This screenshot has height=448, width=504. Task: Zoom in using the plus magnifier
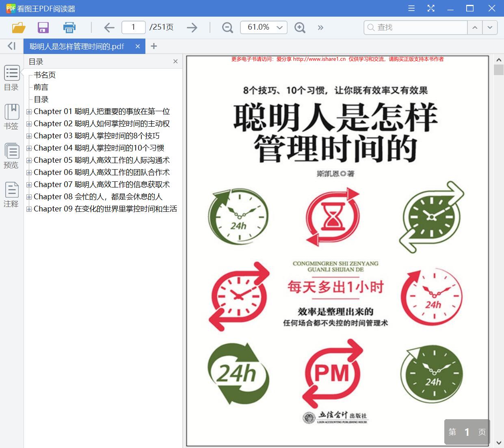300,28
